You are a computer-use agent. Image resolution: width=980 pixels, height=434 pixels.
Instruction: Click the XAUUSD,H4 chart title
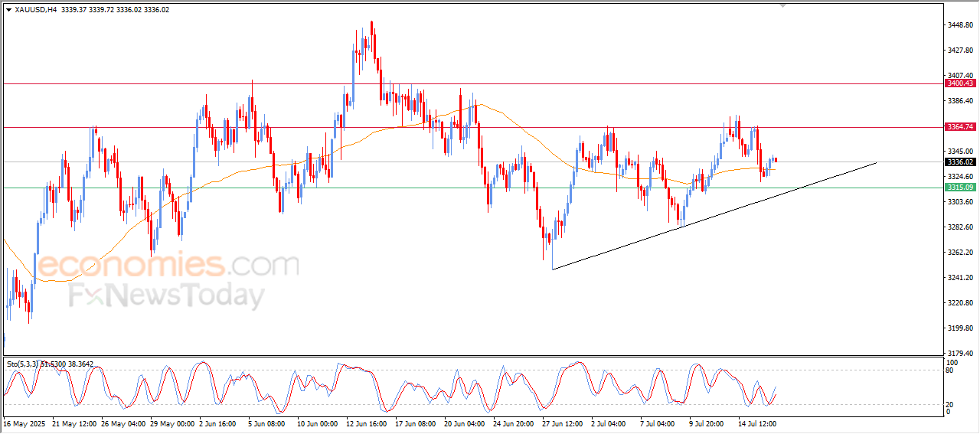(x=35, y=10)
